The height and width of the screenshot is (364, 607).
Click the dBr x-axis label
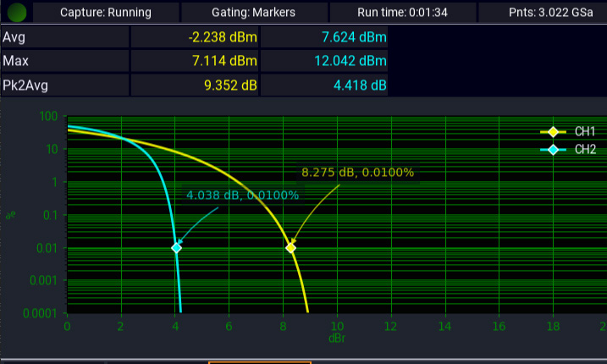tap(336, 339)
